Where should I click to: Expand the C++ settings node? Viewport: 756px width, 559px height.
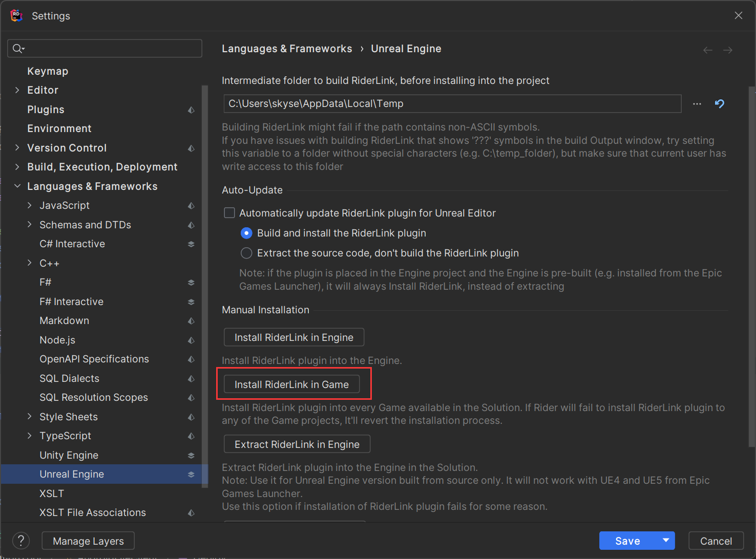pos(30,263)
